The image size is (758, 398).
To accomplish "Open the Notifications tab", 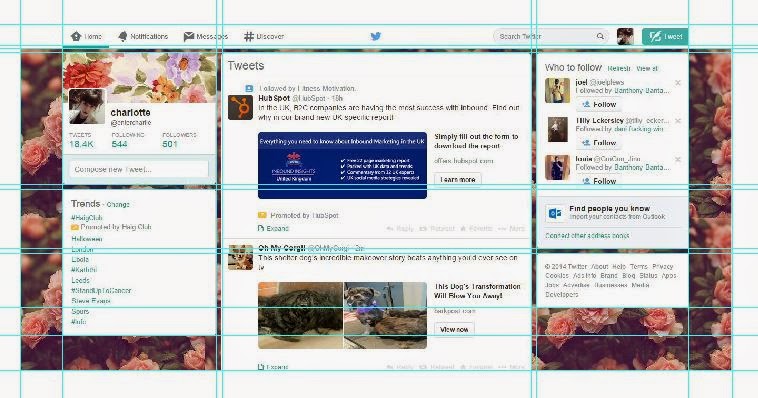I will tap(143, 36).
